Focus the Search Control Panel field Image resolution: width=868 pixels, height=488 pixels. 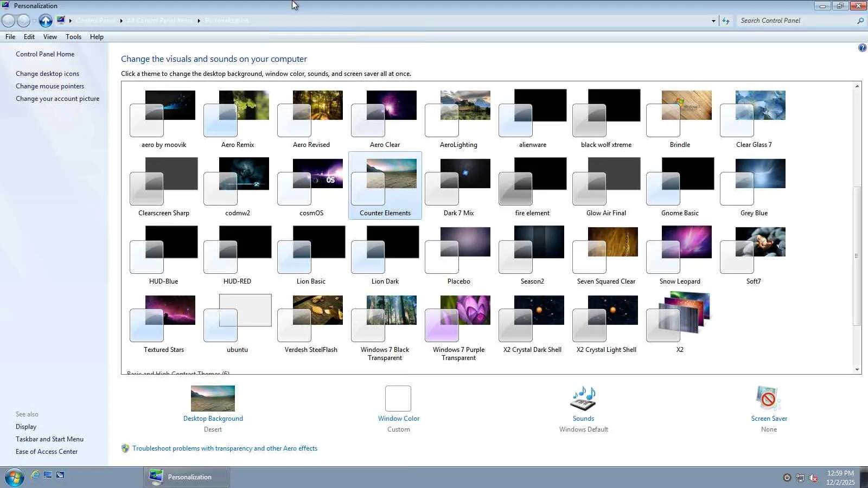(x=797, y=21)
